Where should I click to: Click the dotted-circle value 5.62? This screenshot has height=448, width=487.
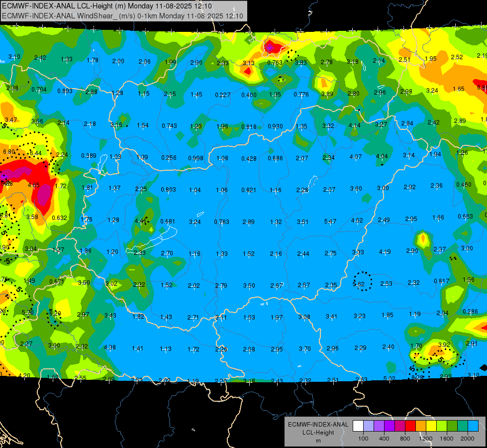coord(359,284)
